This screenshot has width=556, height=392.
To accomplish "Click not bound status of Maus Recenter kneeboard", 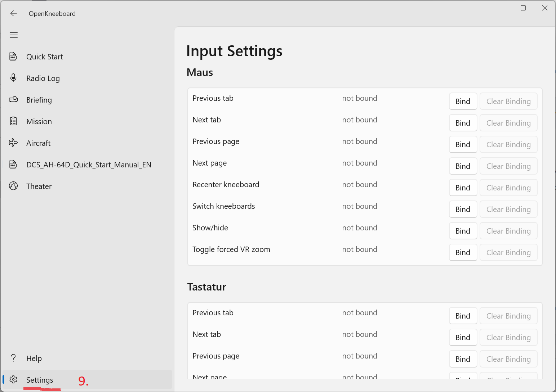I will coord(360,185).
